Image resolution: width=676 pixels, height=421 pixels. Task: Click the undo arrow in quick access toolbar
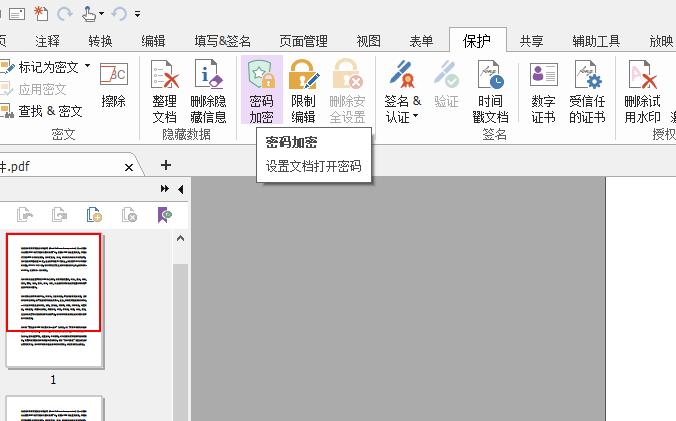click(x=119, y=14)
